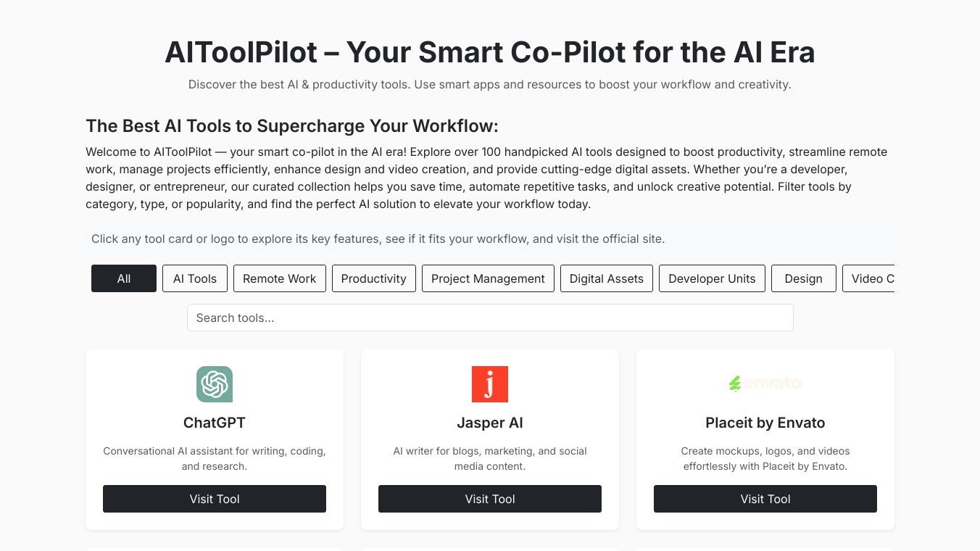Switch to the Productivity filter

[374, 278]
